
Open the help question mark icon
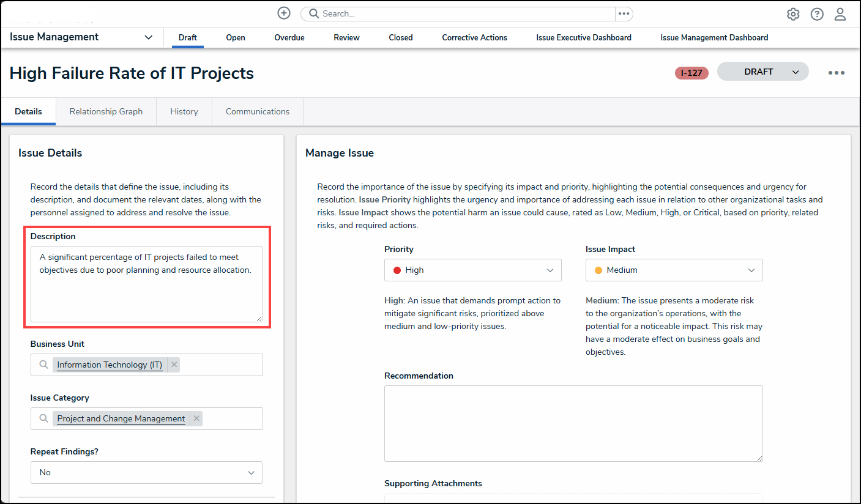[817, 14]
